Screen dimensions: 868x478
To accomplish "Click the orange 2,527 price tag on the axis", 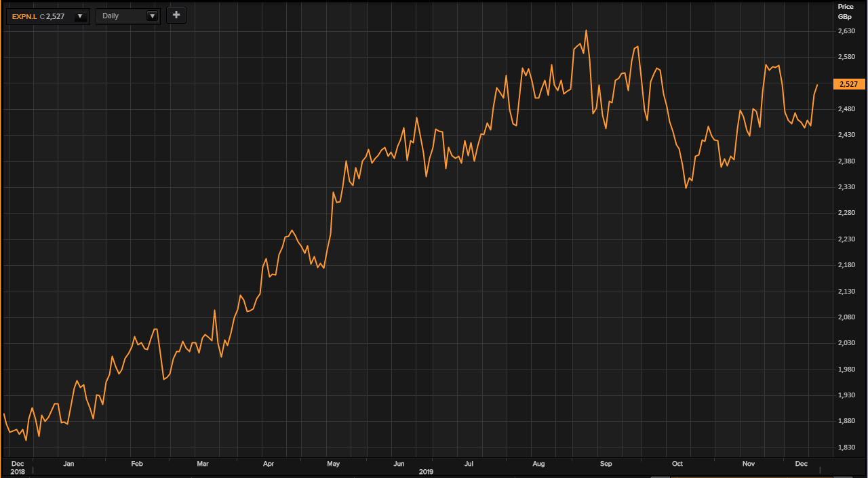I will click(848, 84).
